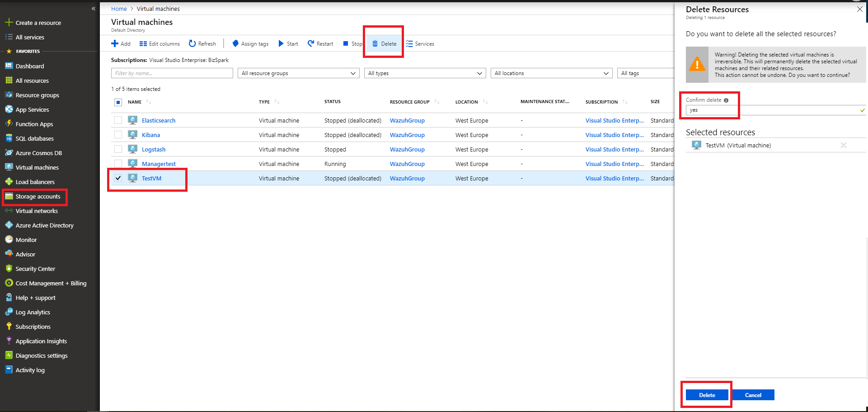Sort by SUBSCRIPTION column arrows
This screenshot has height=412, width=868.
point(625,102)
